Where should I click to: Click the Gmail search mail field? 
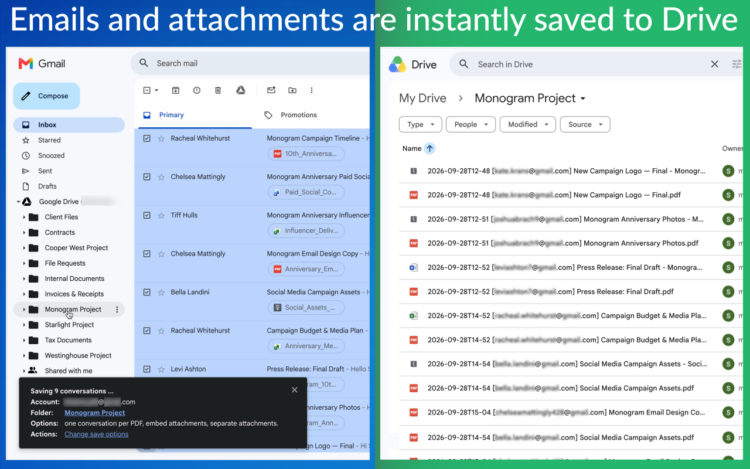[x=251, y=63]
